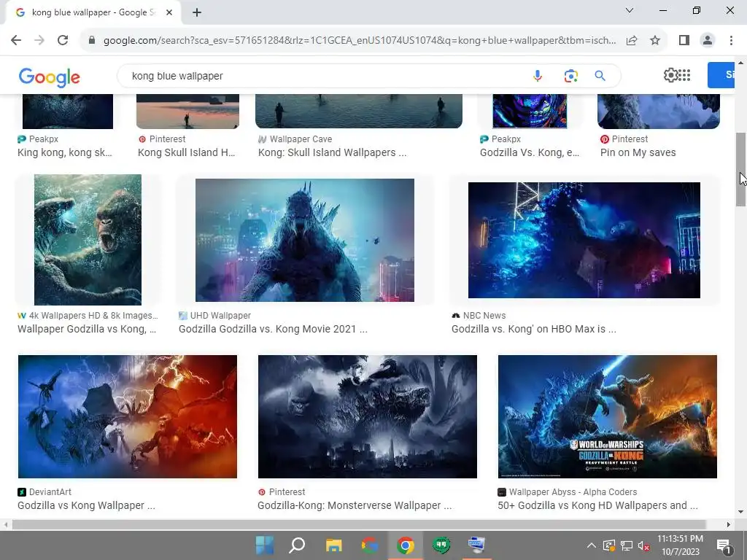Viewport: 747px width, 560px height.
Task: Open 'Godzilla Vs. Kong, e...' link
Action: (x=530, y=152)
